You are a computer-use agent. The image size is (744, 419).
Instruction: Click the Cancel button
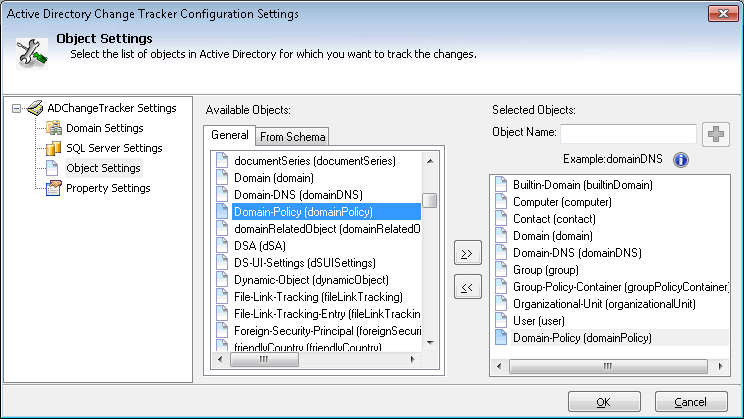point(691,402)
